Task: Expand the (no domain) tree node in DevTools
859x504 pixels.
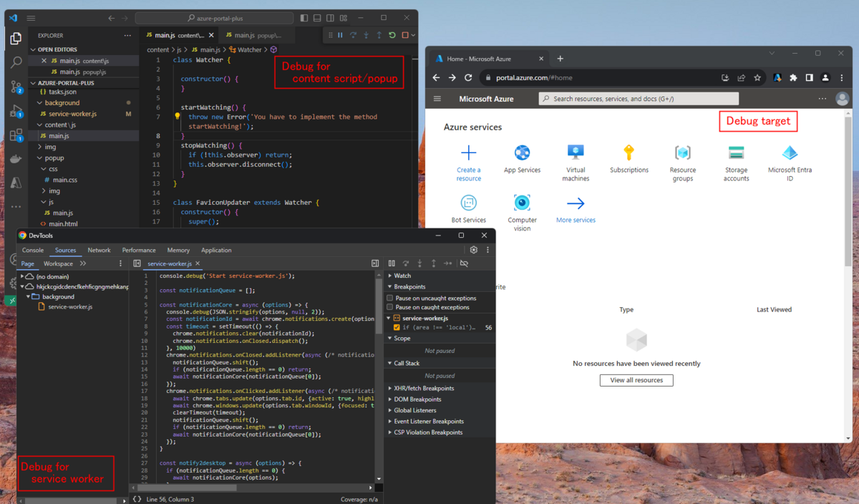Action: coord(23,276)
